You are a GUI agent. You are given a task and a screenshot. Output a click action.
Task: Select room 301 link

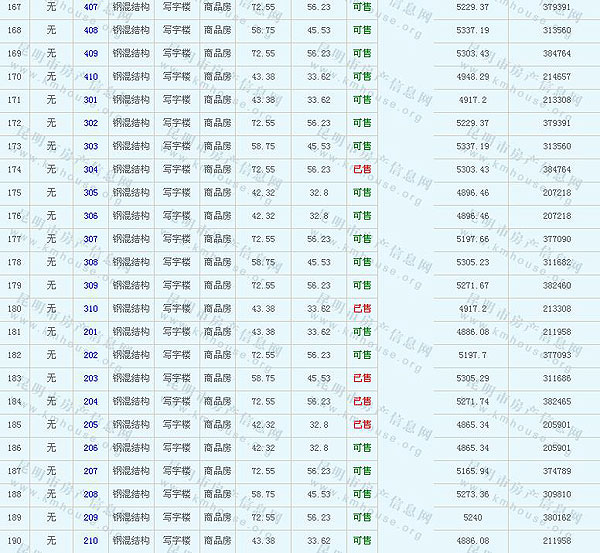point(91,100)
